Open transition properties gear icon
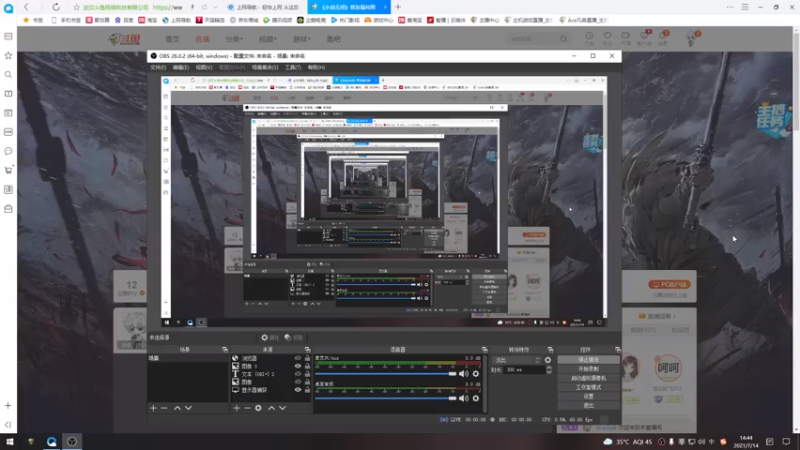The height and width of the screenshot is (450, 800). [x=547, y=360]
